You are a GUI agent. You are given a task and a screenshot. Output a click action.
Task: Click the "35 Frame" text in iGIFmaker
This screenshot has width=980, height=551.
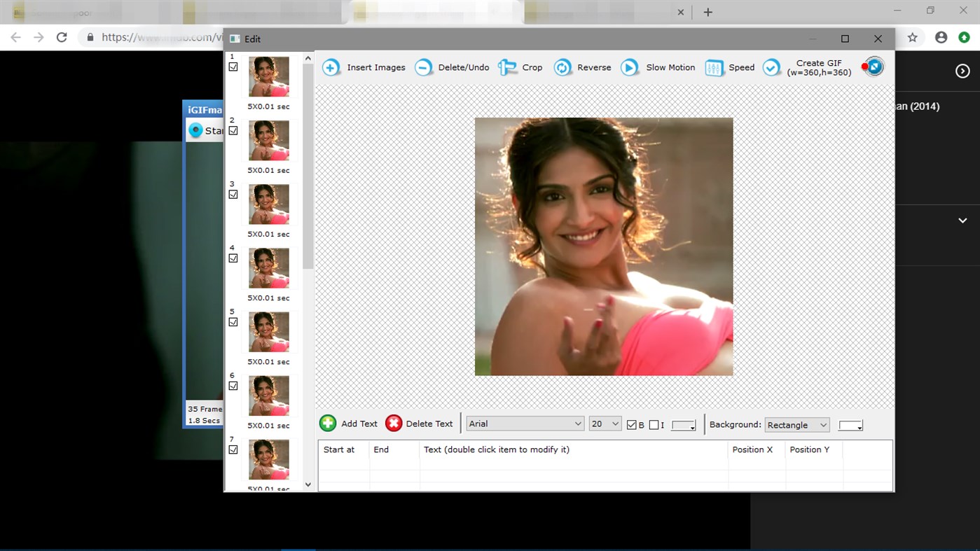point(205,409)
